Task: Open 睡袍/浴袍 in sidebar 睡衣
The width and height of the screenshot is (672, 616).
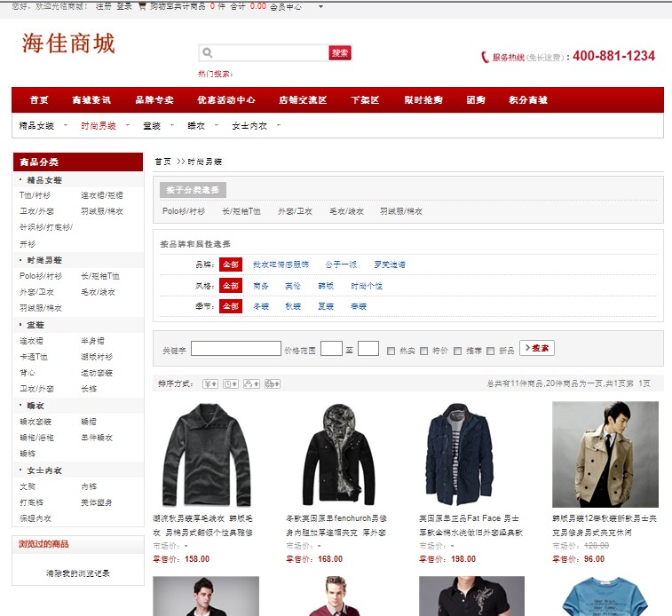Action: click(x=37, y=438)
